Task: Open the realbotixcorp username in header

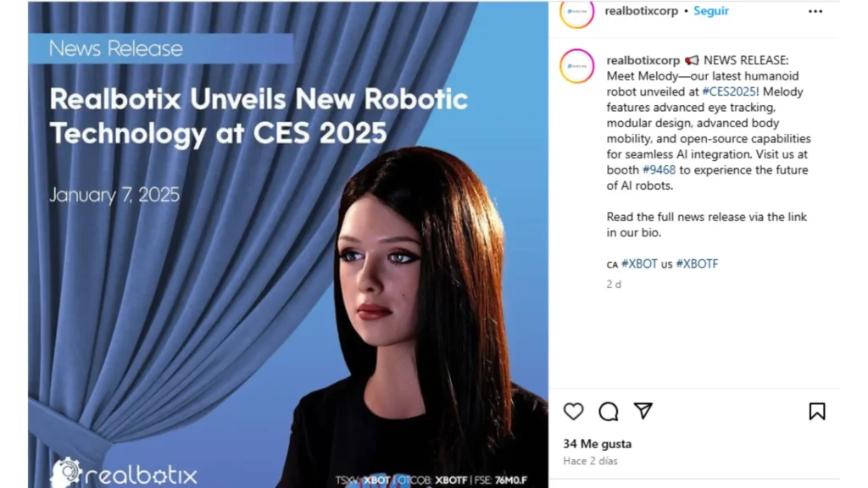Action: [x=641, y=11]
